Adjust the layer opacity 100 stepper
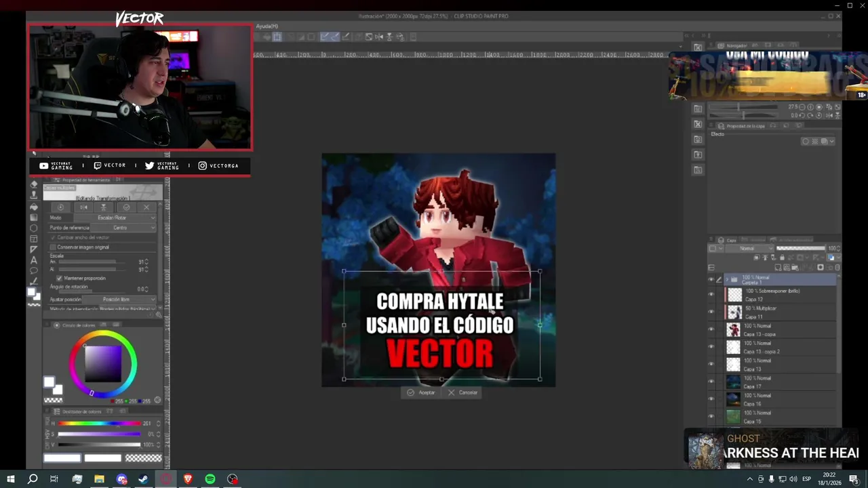 838,248
